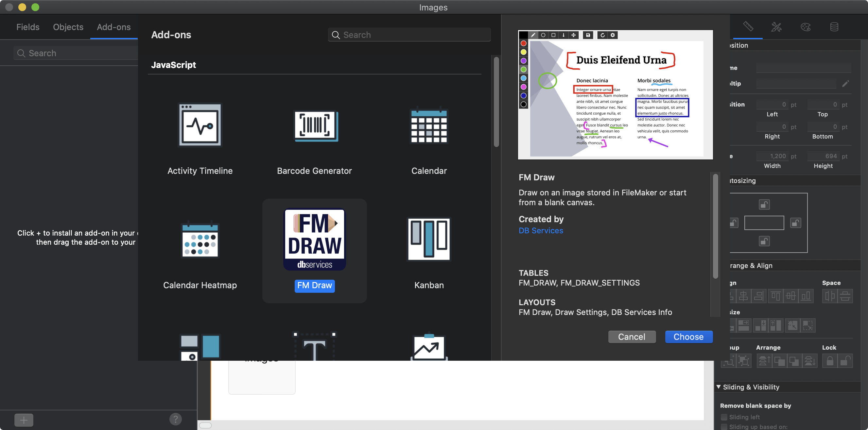The image size is (868, 430).
Task: Open the DB Services link
Action: click(541, 230)
